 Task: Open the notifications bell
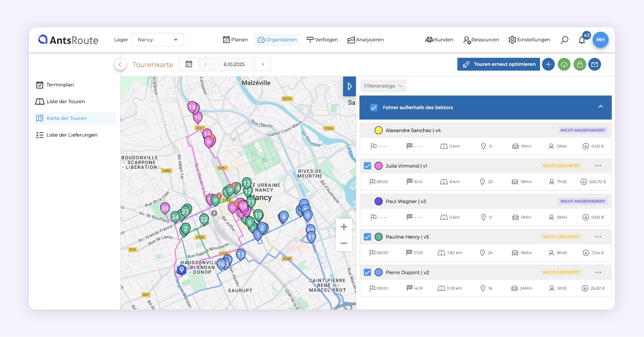point(582,40)
